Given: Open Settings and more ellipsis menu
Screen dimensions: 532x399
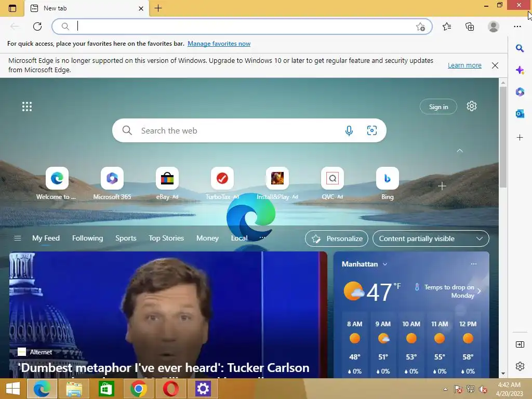Looking at the screenshot, I should [517, 26].
